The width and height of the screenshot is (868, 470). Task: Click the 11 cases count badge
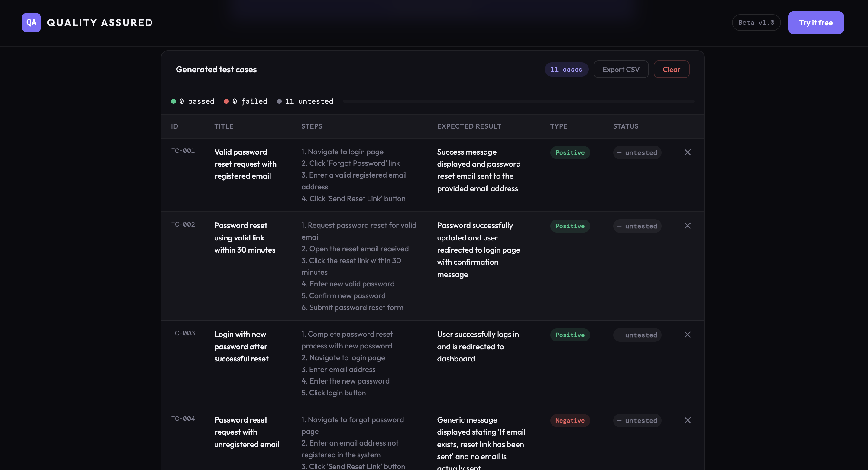(x=566, y=70)
